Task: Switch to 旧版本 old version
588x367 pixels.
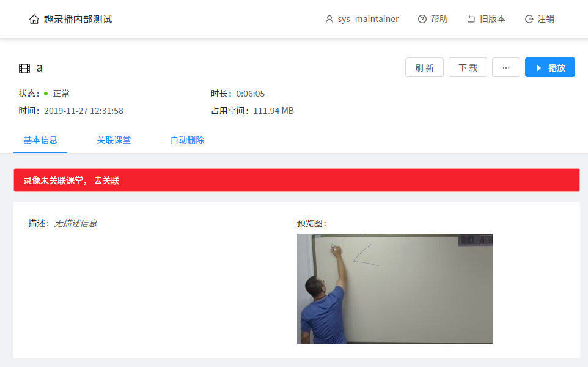Action: click(x=487, y=19)
